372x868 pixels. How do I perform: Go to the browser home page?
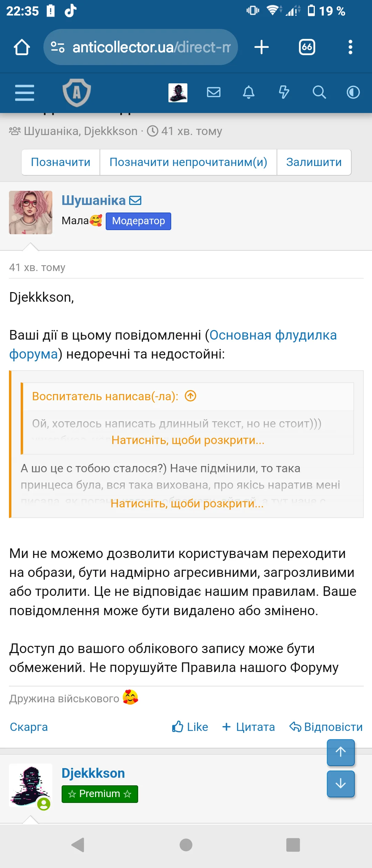pyautogui.click(x=22, y=47)
